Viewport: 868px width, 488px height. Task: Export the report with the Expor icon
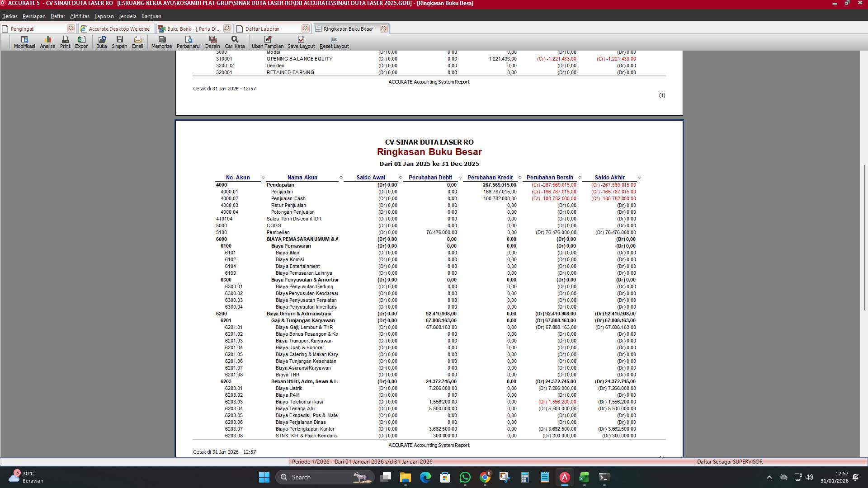81,42
